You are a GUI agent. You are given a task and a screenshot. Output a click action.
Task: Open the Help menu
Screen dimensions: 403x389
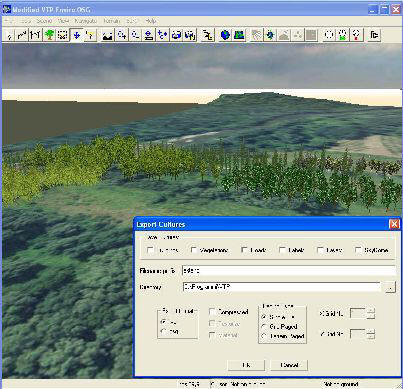pyautogui.click(x=151, y=21)
